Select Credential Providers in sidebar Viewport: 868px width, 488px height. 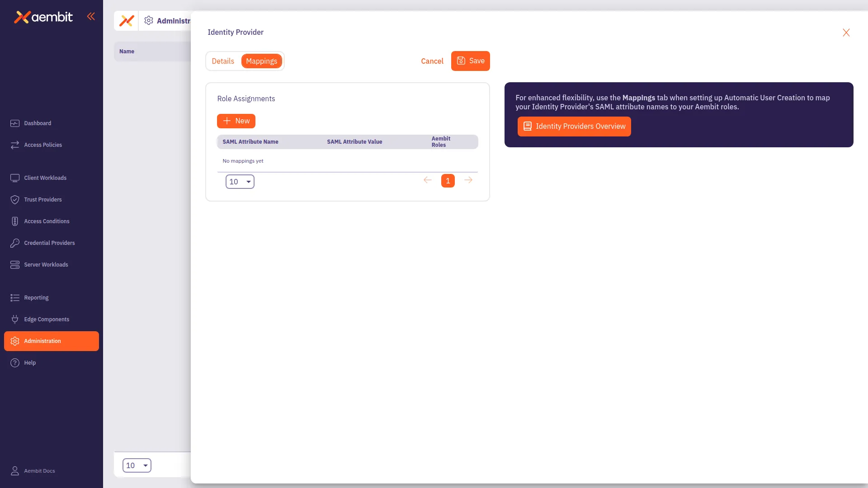coord(49,243)
